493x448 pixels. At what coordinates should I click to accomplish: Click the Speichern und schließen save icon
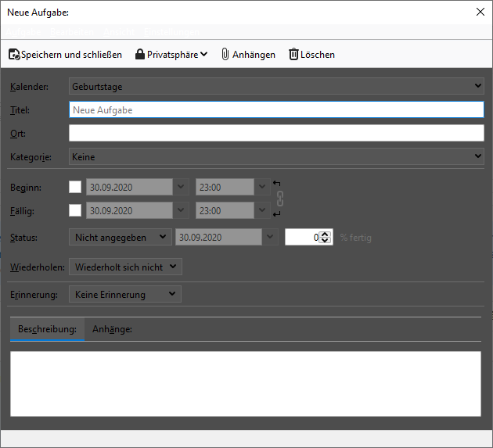point(14,55)
